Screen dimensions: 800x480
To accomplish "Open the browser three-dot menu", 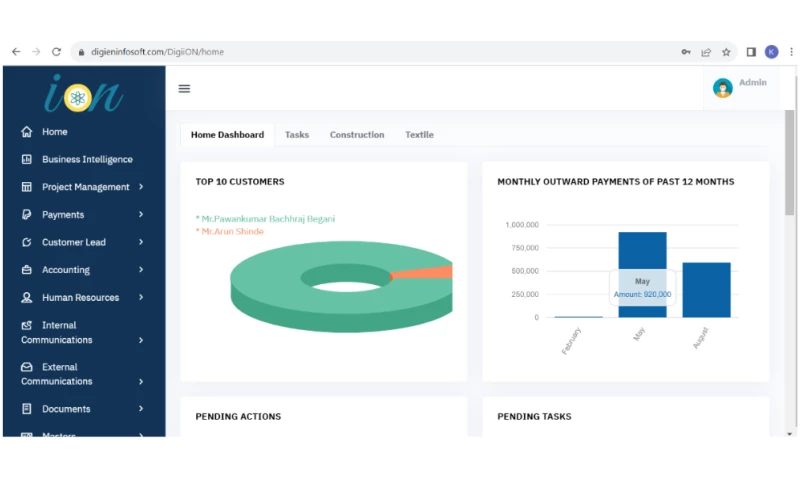I will (x=791, y=52).
